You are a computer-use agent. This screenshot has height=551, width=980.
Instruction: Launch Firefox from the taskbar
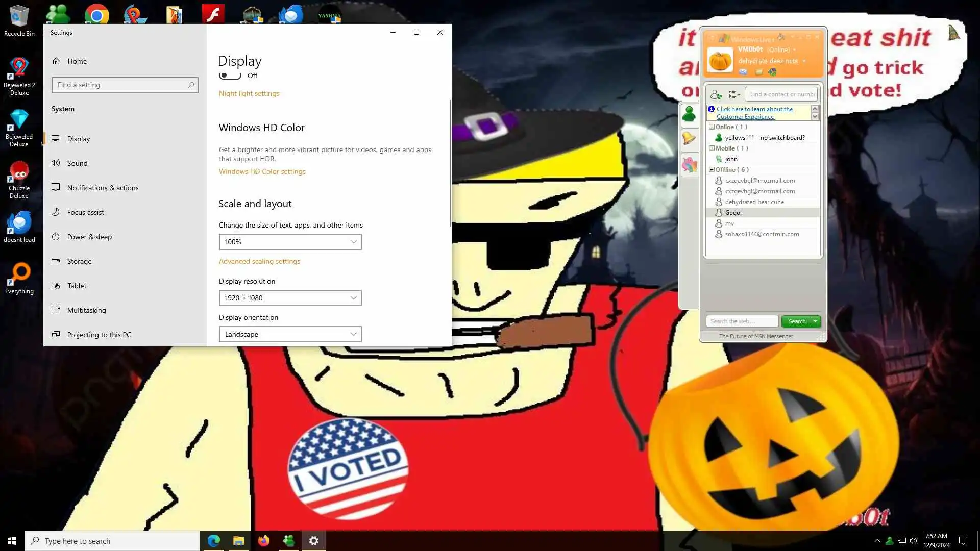click(x=263, y=541)
